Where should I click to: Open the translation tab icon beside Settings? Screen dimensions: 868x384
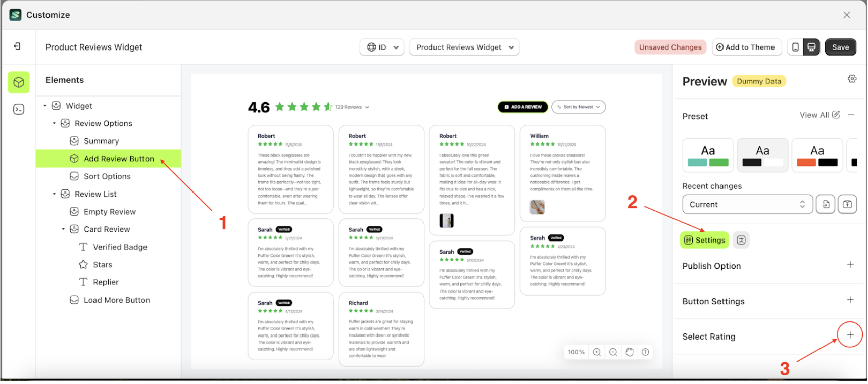741,240
